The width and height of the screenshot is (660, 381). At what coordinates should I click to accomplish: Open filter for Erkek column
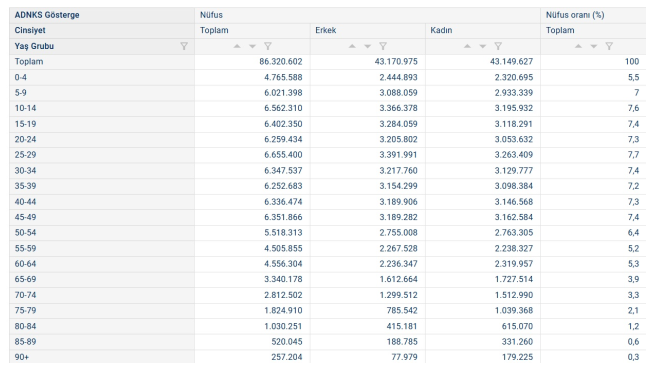[383, 46]
